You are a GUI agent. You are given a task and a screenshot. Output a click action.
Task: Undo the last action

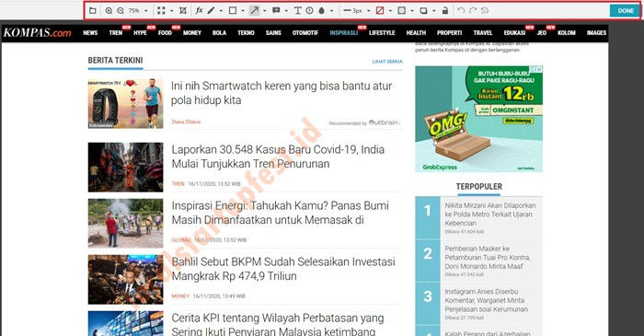[461, 11]
